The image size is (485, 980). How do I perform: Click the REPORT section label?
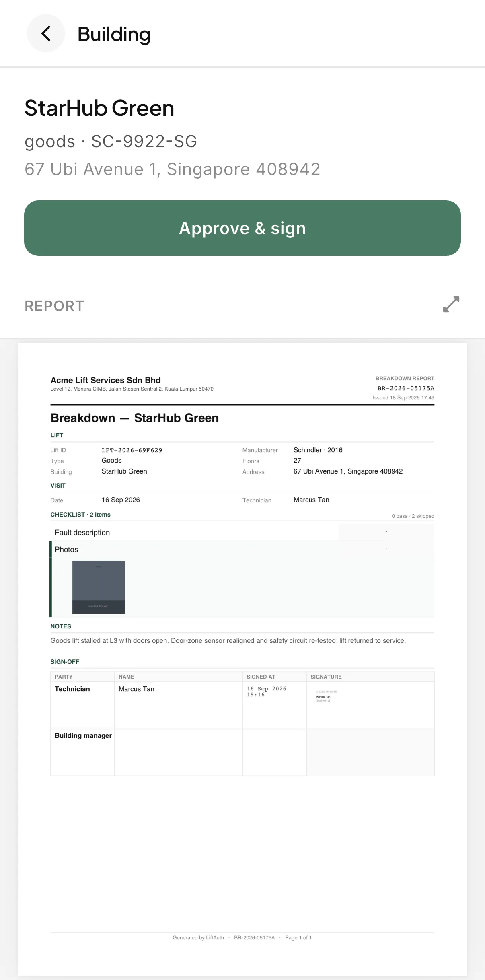tap(55, 306)
